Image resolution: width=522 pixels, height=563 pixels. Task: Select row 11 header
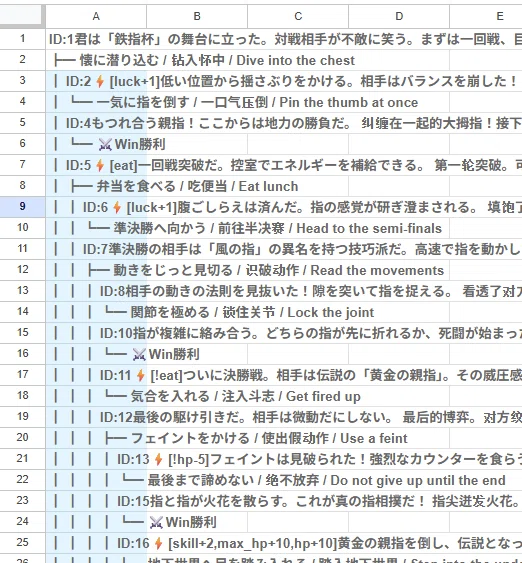coord(23,248)
